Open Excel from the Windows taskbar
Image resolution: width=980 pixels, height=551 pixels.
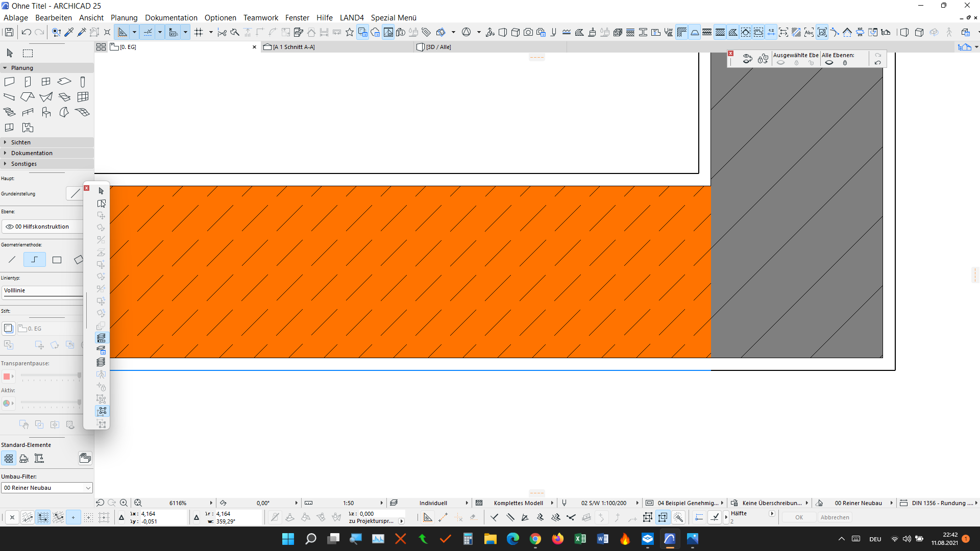point(580,539)
